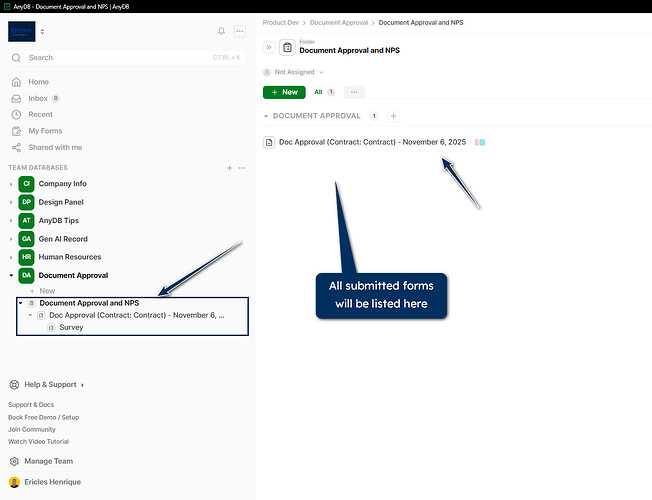Open the notifications bell
The image size is (652, 500).
(221, 31)
